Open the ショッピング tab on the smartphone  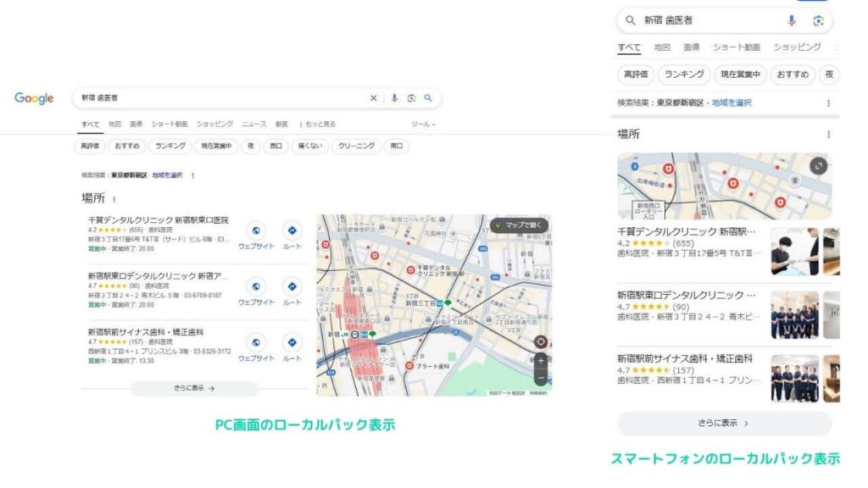(x=797, y=47)
